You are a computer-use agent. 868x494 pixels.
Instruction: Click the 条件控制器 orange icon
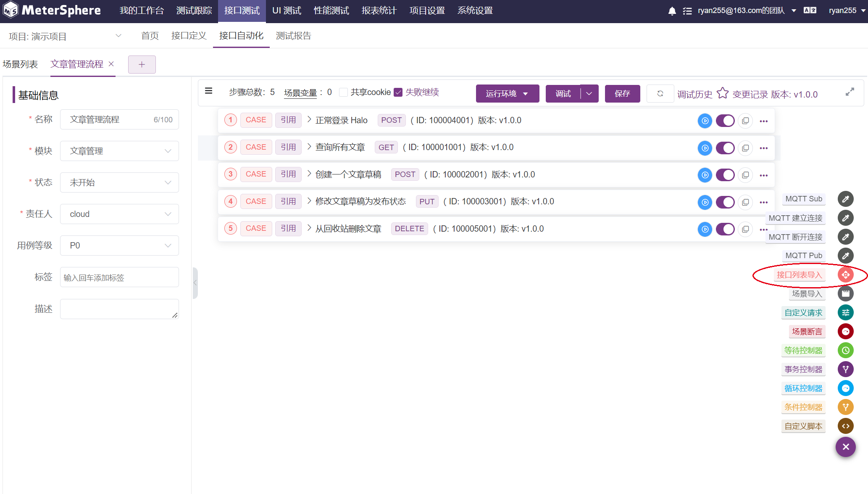(x=845, y=407)
